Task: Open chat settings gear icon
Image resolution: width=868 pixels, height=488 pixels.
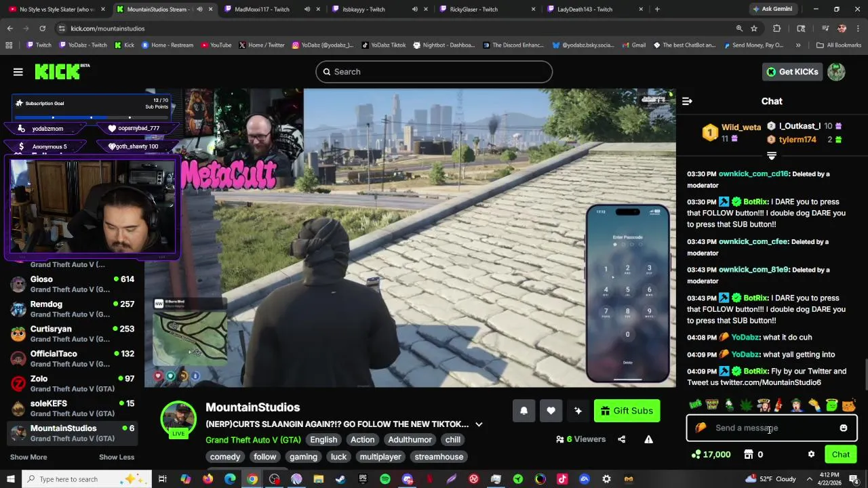Action: coord(811,455)
